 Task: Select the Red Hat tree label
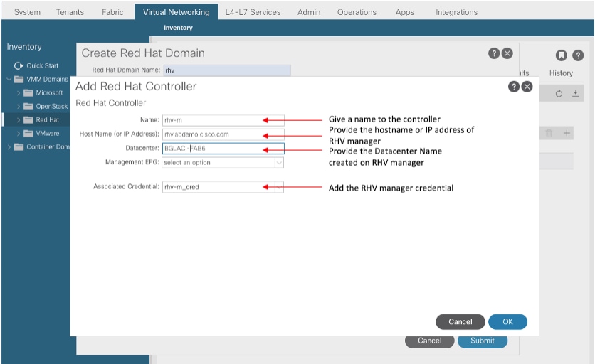[x=48, y=120]
